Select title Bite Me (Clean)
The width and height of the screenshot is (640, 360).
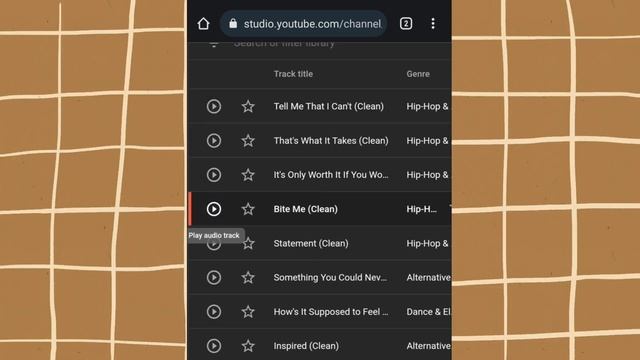[306, 209]
